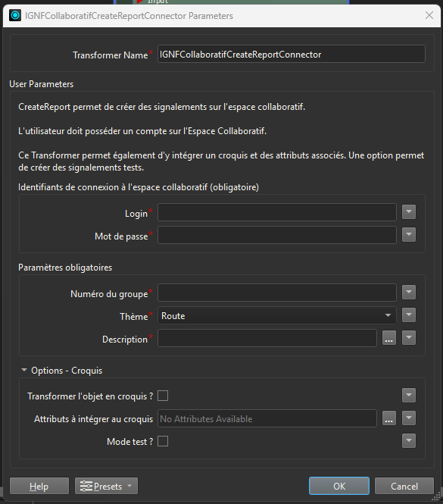Open the Thème combo box showing Route

pyautogui.click(x=277, y=315)
